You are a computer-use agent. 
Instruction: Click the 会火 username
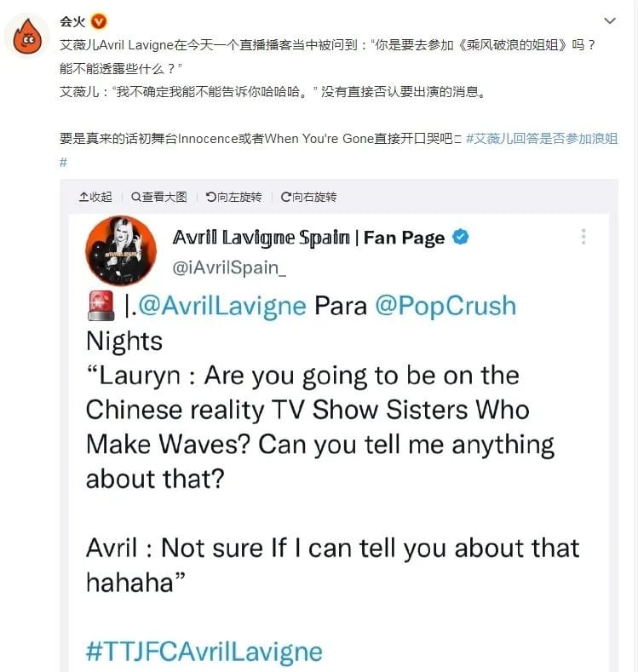[72, 21]
